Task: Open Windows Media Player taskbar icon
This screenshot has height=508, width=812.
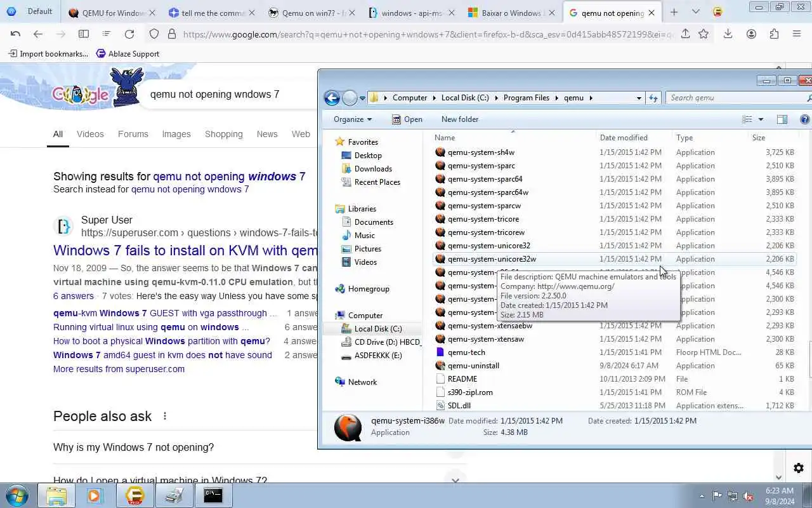Action: pyautogui.click(x=95, y=495)
